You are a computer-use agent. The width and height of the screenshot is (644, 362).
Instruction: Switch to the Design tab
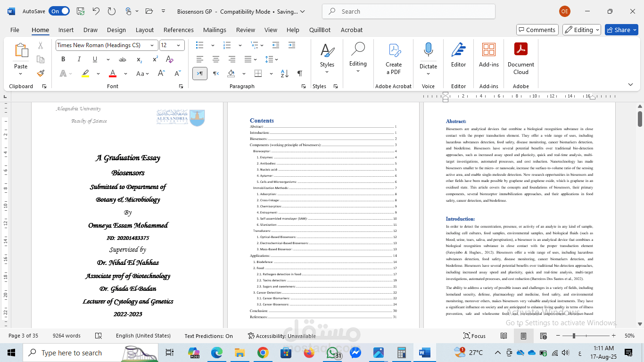point(116,30)
